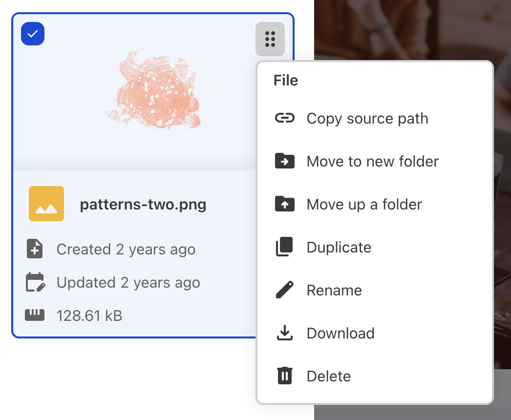Click the Created 2 years ago file icon

coord(34,249)
